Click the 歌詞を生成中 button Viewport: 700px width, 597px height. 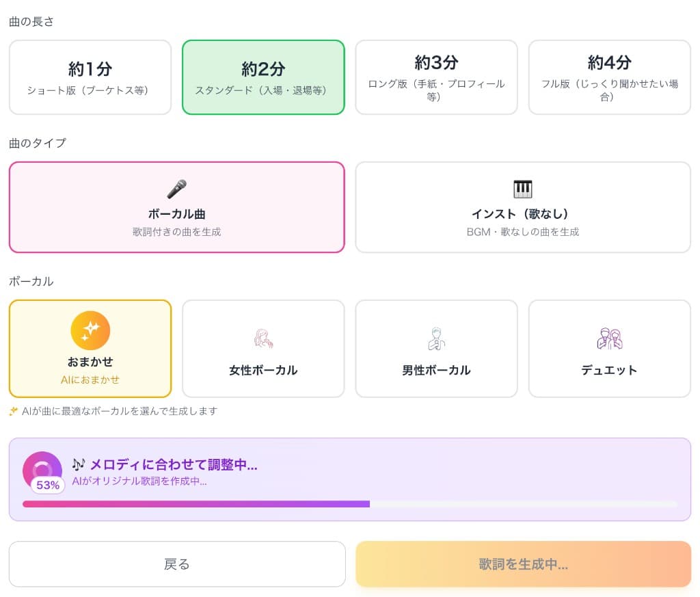[523, 563]
